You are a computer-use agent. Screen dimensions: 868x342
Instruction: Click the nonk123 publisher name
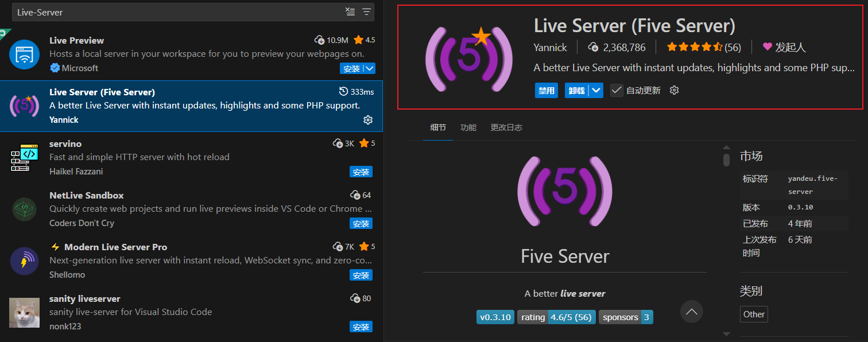coord(65,327)
